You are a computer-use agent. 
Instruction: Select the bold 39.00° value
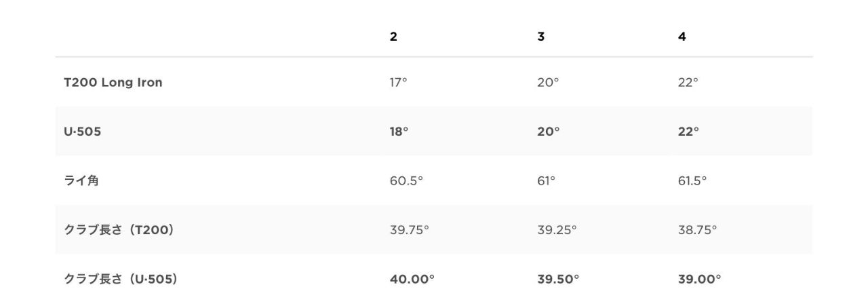coord(699,279)
